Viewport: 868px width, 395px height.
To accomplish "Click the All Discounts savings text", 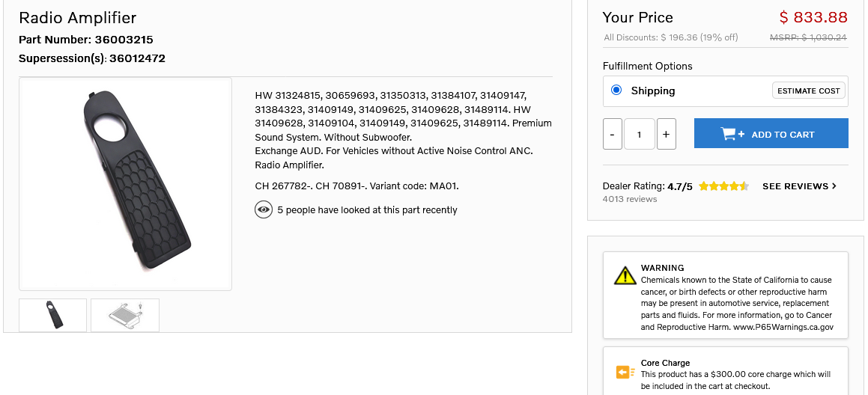I will click(x=670, y=37).
